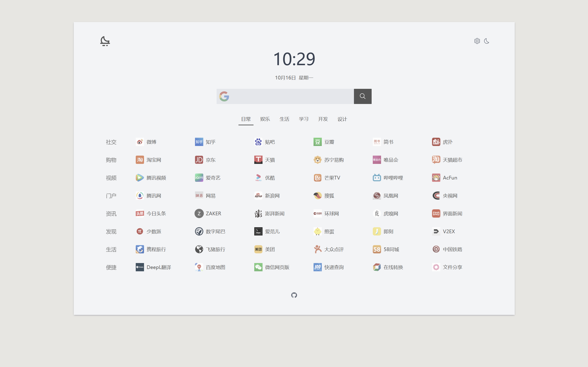
Task: Open the V2EX link
Action: tap(448, 232)
